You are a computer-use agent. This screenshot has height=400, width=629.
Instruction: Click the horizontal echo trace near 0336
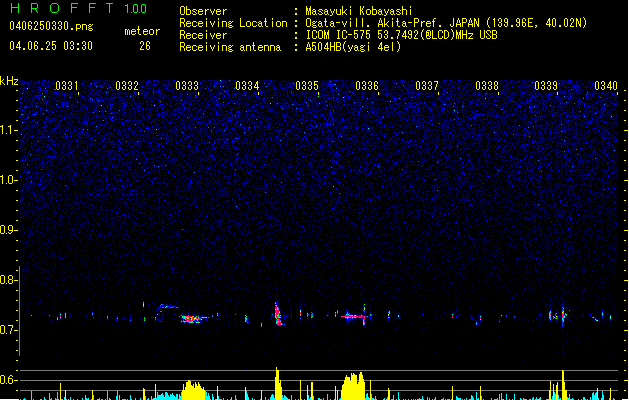pyautogui.click(x=355, y=316)
